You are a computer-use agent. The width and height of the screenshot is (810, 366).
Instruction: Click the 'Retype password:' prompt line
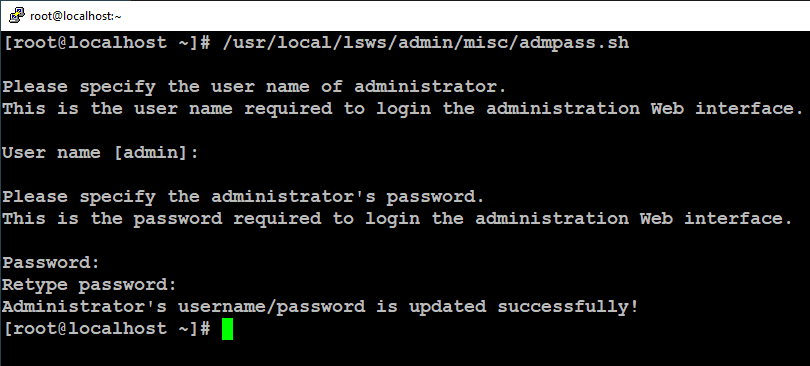(89, 284)
